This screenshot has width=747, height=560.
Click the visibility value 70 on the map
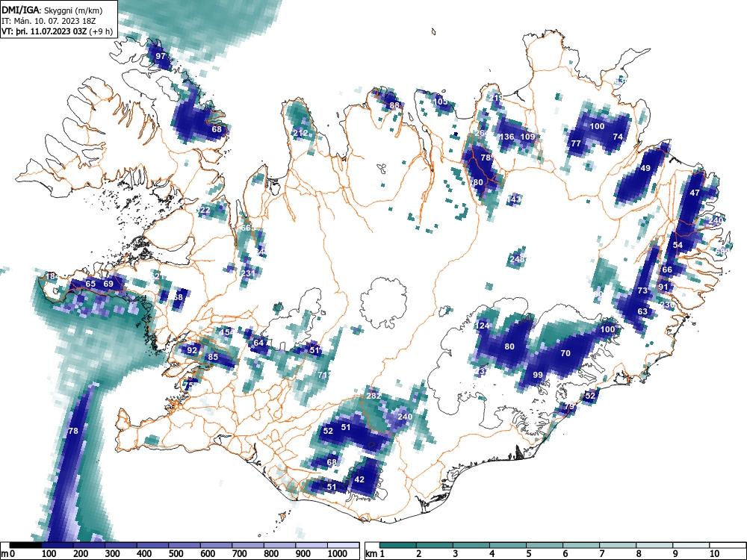[565, 353]
